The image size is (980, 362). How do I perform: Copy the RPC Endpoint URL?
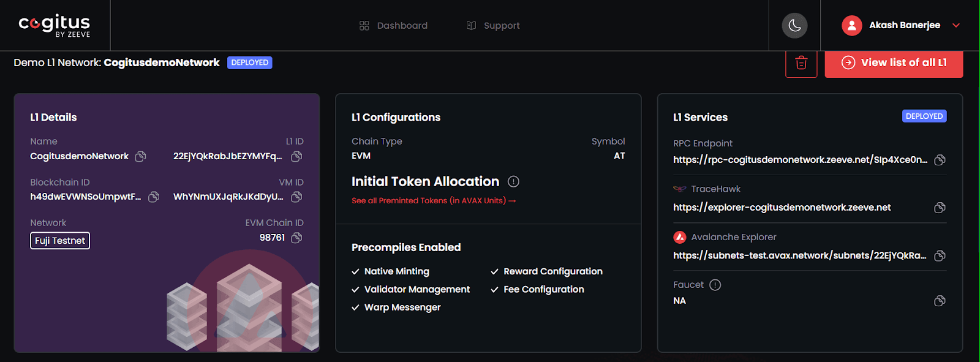pos(940,160)
